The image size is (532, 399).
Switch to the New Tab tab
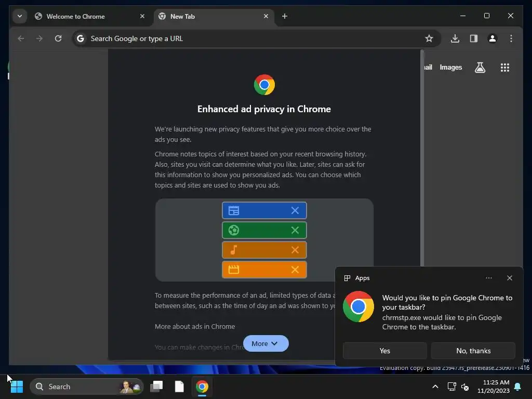pos(214,16)
